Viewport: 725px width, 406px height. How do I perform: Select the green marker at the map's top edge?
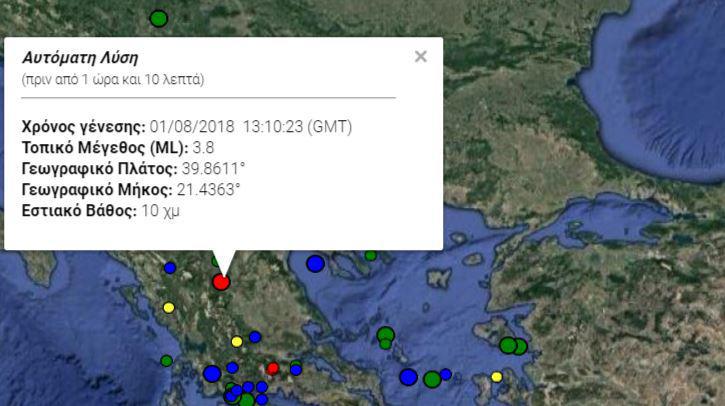click(158, 18)
